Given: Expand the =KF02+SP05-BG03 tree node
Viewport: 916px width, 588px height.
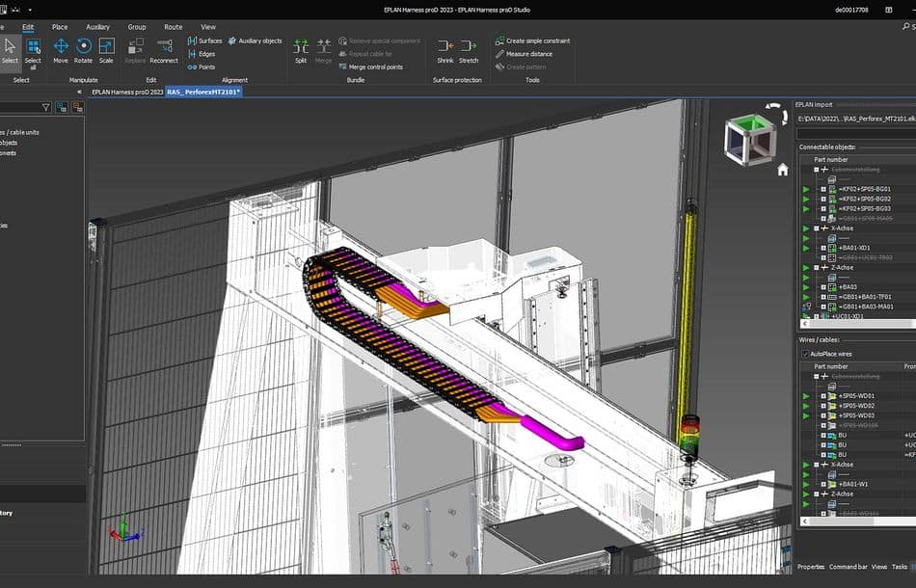Looking at the screenshot, I should click(x=823, y=208).
